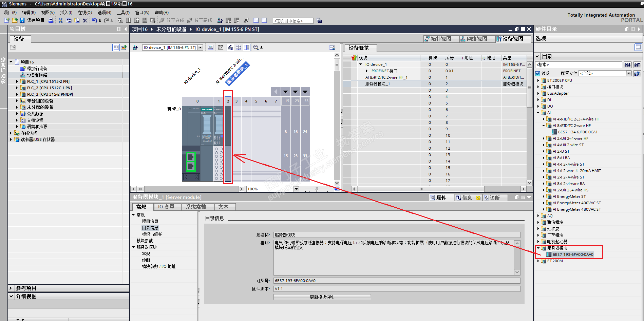
Task: Click the copy icon in the toolbar
Action: click(69, 20)
